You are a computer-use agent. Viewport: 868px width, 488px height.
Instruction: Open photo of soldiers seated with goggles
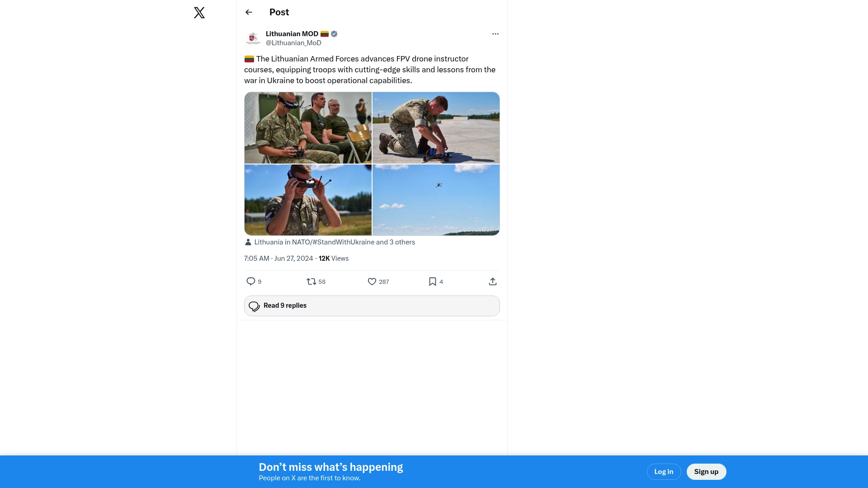pos(308,128)
